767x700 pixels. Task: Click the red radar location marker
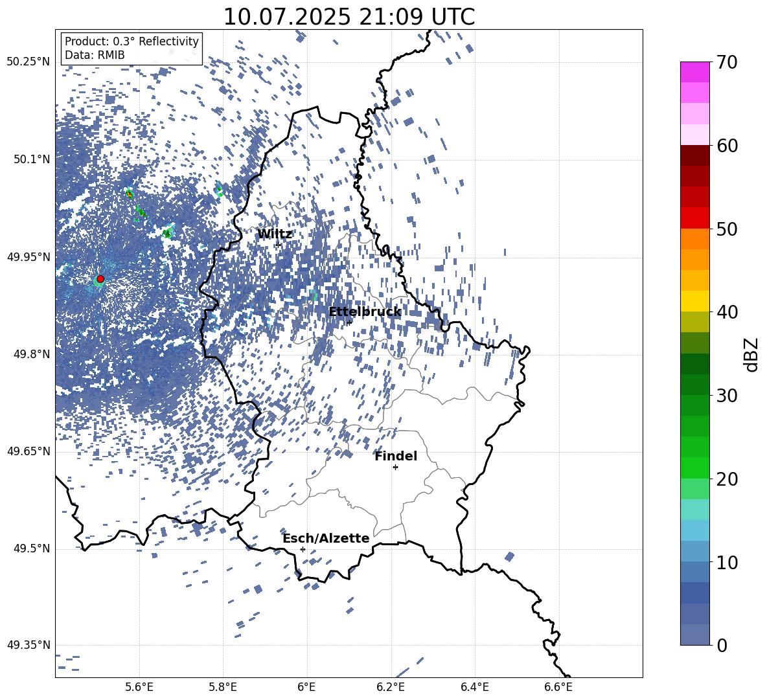coord(100,279)
